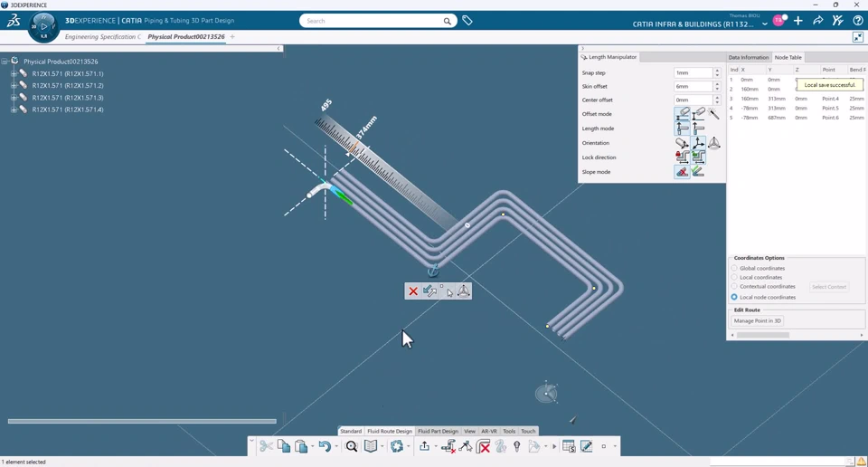
Task: Click the magnifier search icon in bottom toolbar
Action: (352, 446)
